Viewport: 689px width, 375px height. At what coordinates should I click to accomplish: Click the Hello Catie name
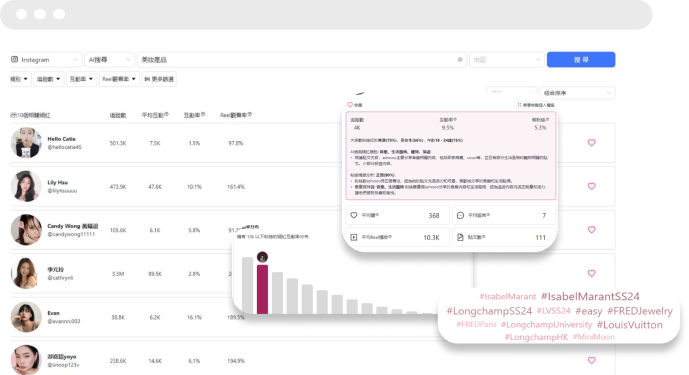(x=62, y=139)
